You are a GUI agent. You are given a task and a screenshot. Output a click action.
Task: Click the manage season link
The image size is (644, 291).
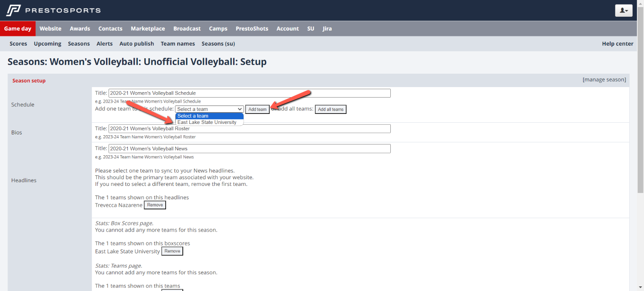[604, 80]
